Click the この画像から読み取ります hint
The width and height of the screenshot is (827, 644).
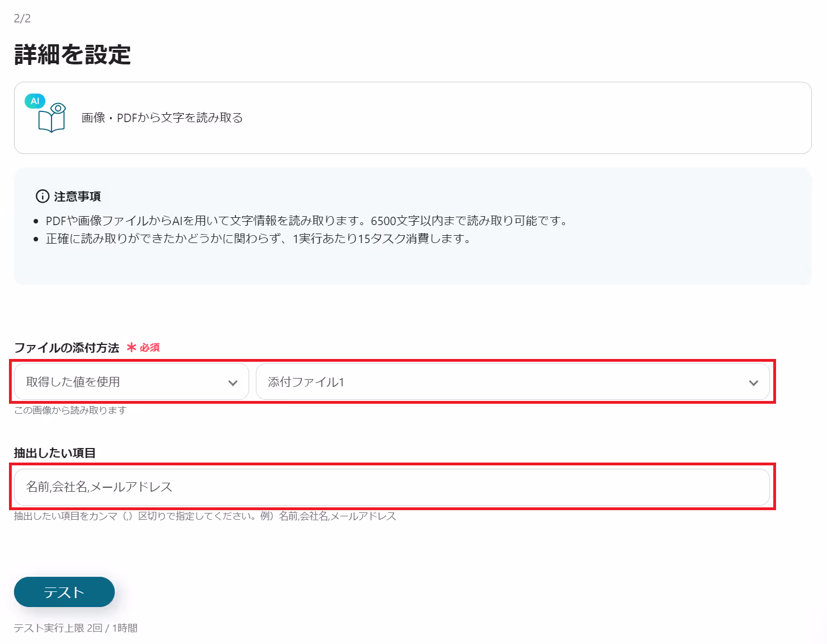70,410
